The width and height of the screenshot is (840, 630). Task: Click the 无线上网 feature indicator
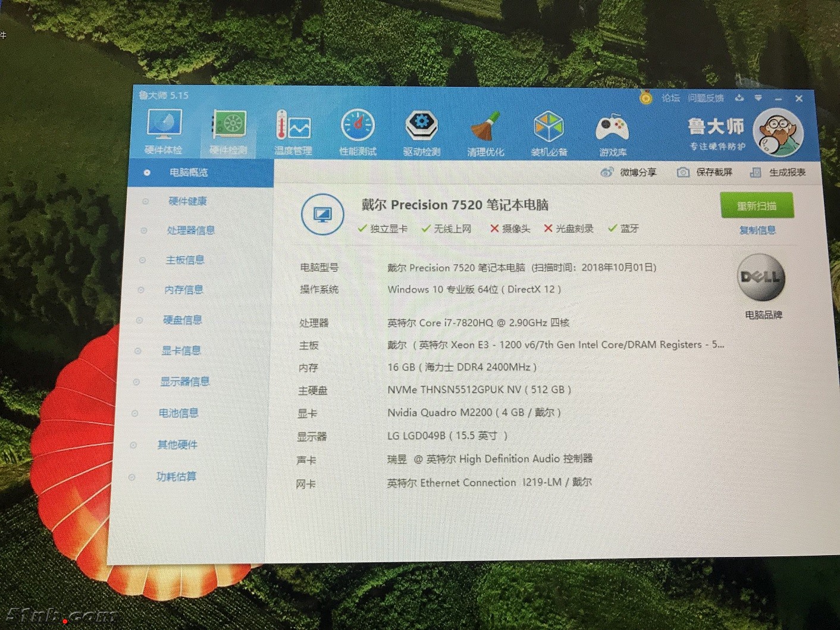click(x=446, y=228)
